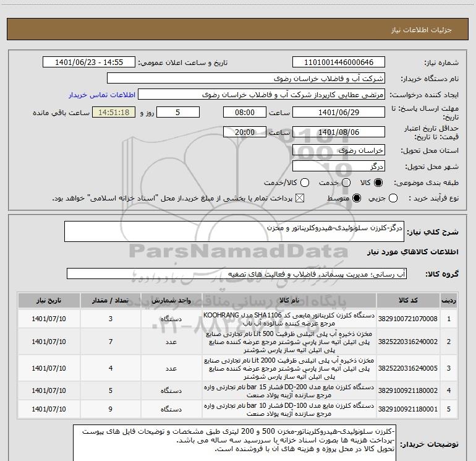Click the need date 1401/07/10 in row 5
Viewport: 476px width, 461px height.
click(49, 409)
